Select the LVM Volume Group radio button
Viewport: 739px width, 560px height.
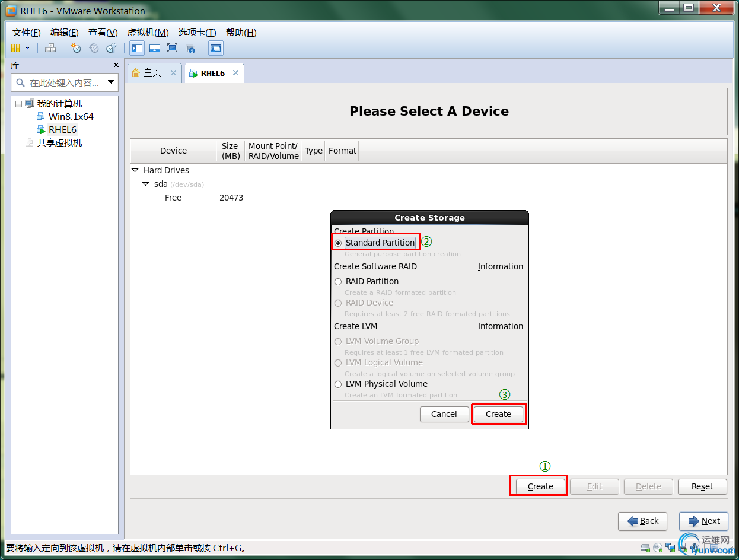click(338, 341)
